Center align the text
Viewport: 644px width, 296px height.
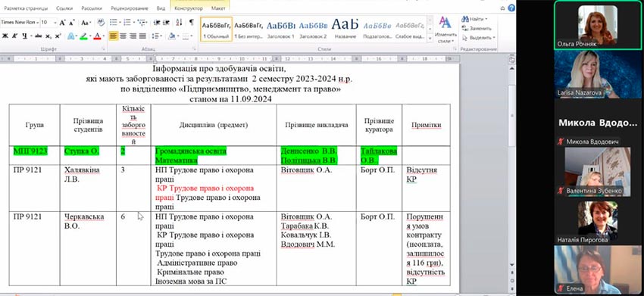tap(123, 36)
